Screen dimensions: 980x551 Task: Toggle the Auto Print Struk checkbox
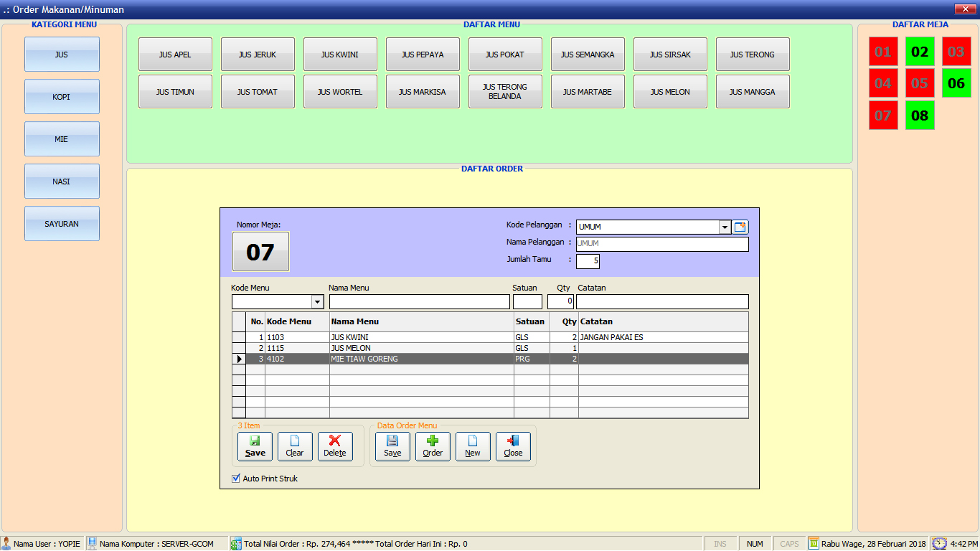(x=236, y=479)
